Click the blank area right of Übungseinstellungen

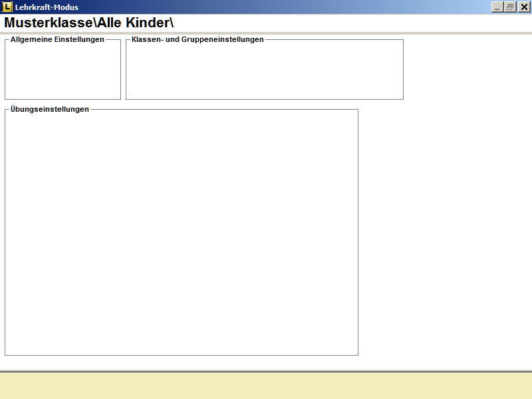pos(444,233)
